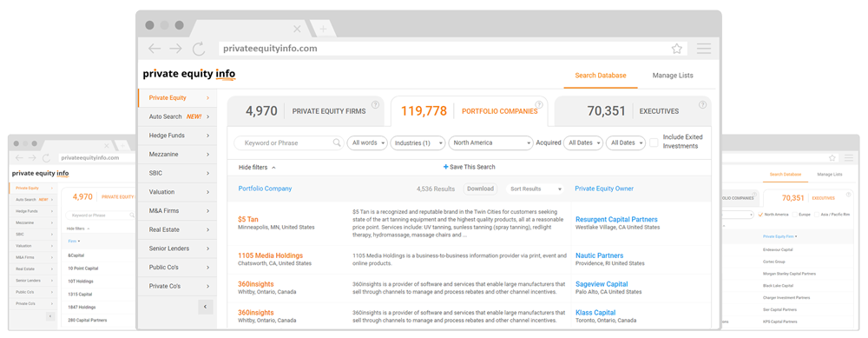Open M&A Firms in the front window sidebar

point(177,210)
